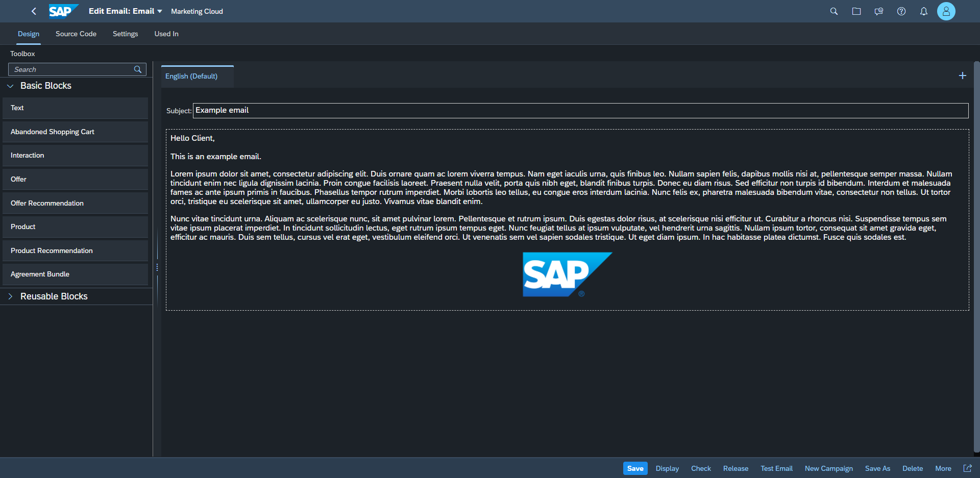
Task: Select the Offer block
Action: (75, 179)
